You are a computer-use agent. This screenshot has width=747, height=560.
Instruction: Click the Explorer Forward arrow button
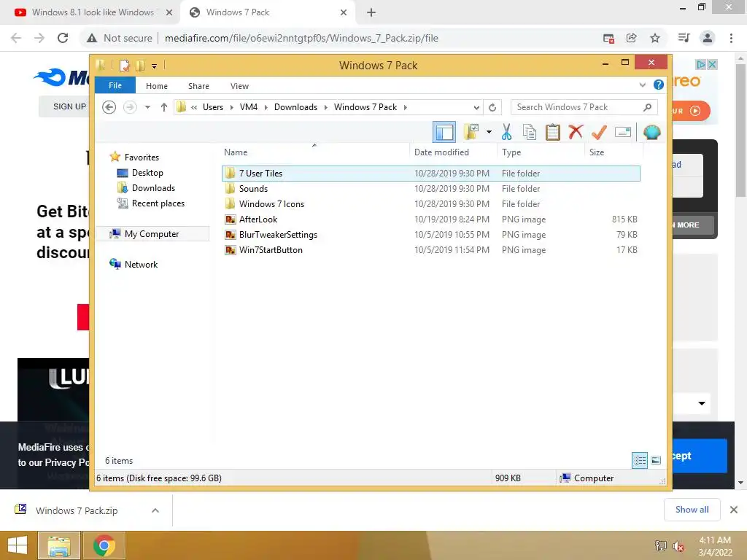click(130, 107)
